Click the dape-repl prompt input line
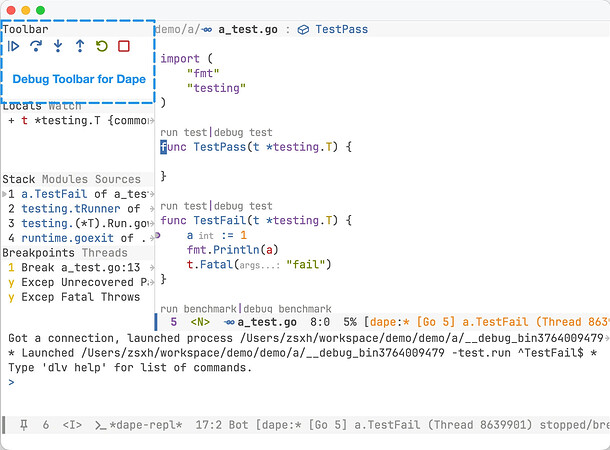This screenshot has width=610, height=450. tap(100, 382)
